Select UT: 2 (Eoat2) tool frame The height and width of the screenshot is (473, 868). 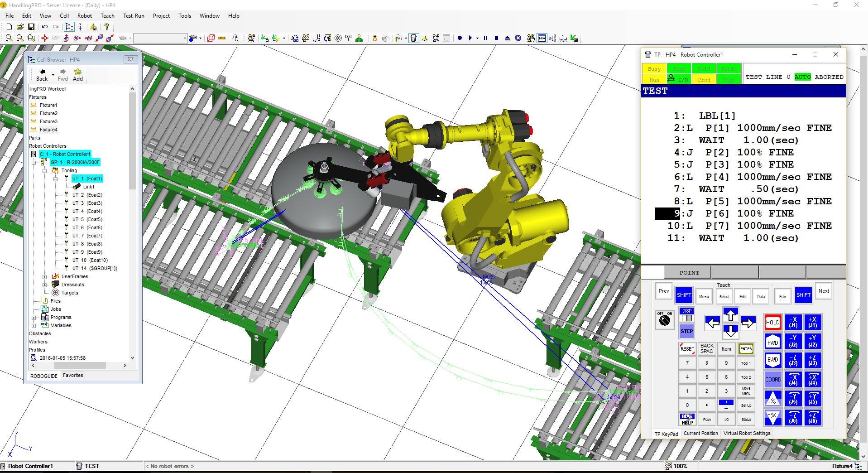coord(87,195)
